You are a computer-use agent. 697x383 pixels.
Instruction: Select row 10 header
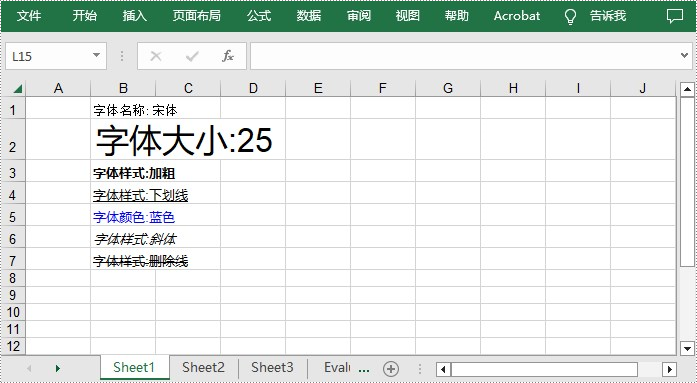click(x=13, y=312)
